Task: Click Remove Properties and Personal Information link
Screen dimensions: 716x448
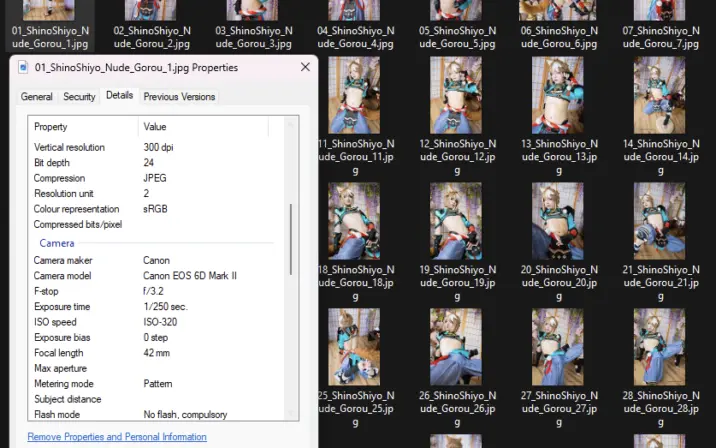Action: pos(117,437)
